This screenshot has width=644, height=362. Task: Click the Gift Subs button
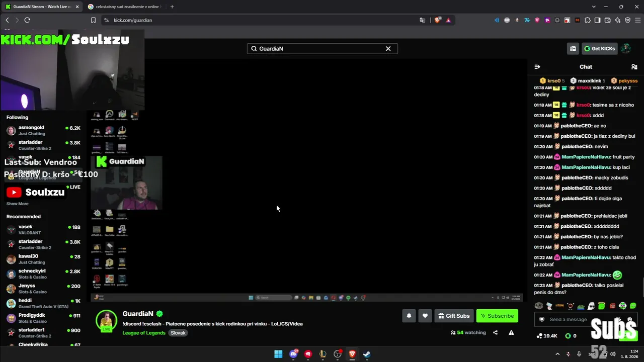pos(454,316)
